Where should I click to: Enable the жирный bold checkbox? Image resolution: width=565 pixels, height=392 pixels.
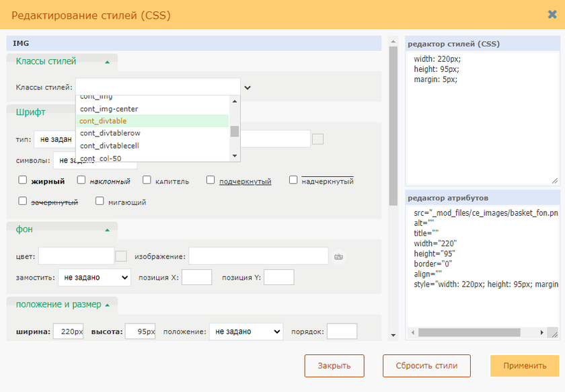coord(23,180)
